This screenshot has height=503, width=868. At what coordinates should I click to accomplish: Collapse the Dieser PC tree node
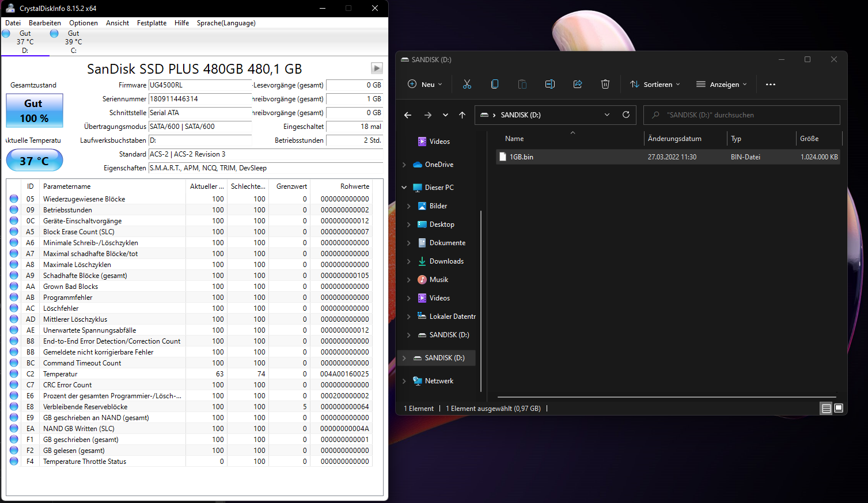click(404, 188)
